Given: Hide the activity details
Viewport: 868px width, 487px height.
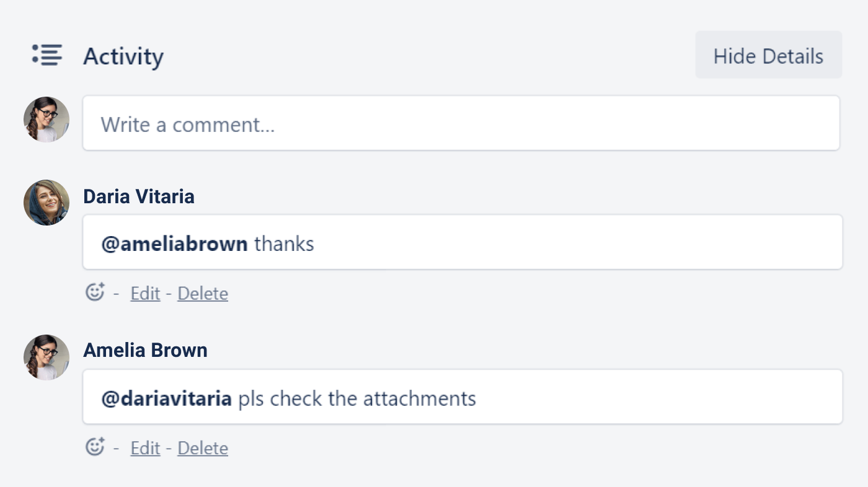Looking at the screenshot, I should [768, 55].
